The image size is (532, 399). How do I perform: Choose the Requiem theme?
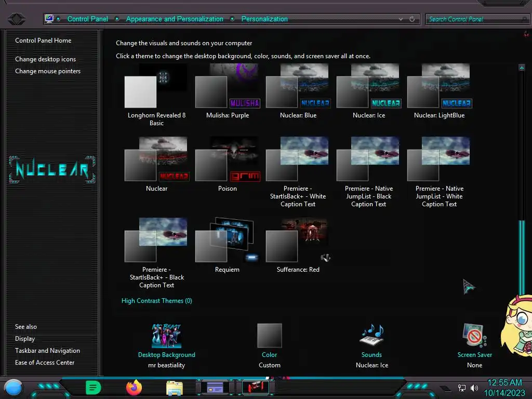click(228, 246)
